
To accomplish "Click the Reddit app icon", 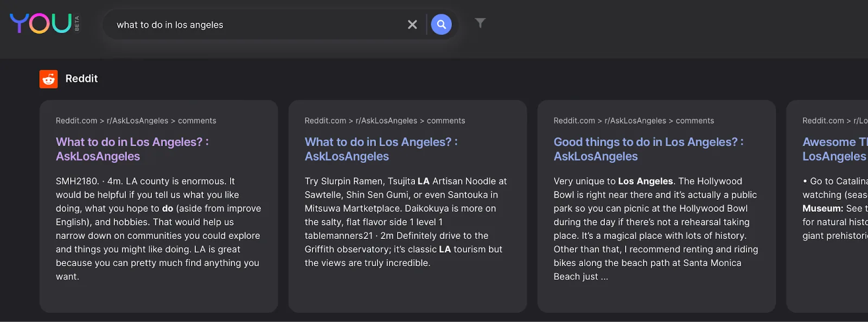I will pos(49,79).
